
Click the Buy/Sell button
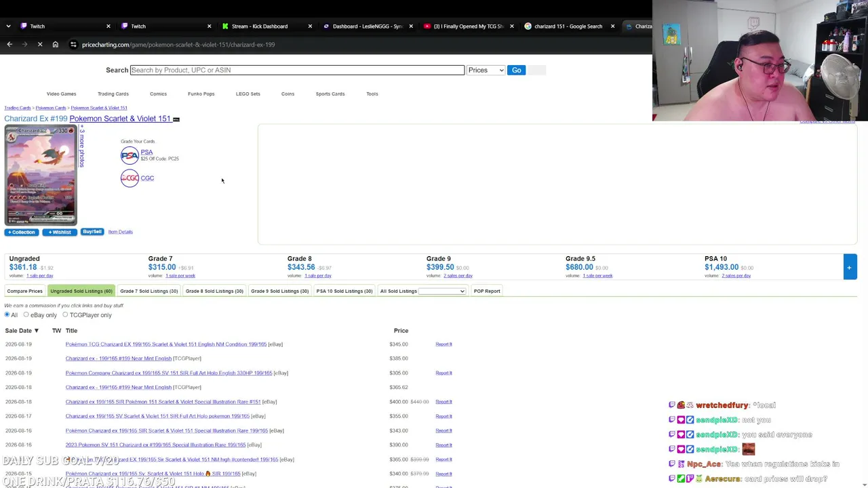coord(92,232)
